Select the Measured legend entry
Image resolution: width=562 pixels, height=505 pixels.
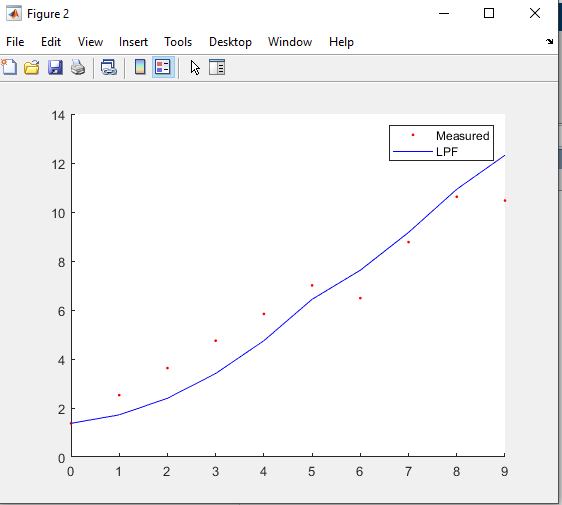462,136
